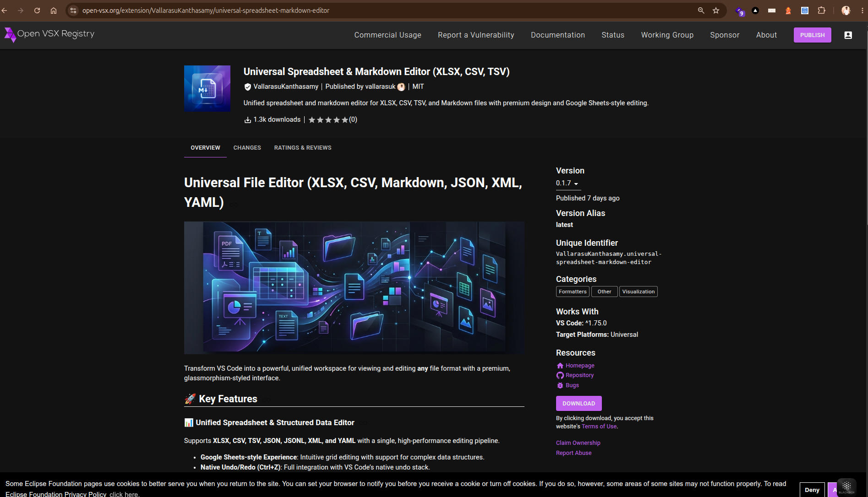Open the vallarasuk publisher link
This screenshot has width=868, height=497.
[380, 87]
